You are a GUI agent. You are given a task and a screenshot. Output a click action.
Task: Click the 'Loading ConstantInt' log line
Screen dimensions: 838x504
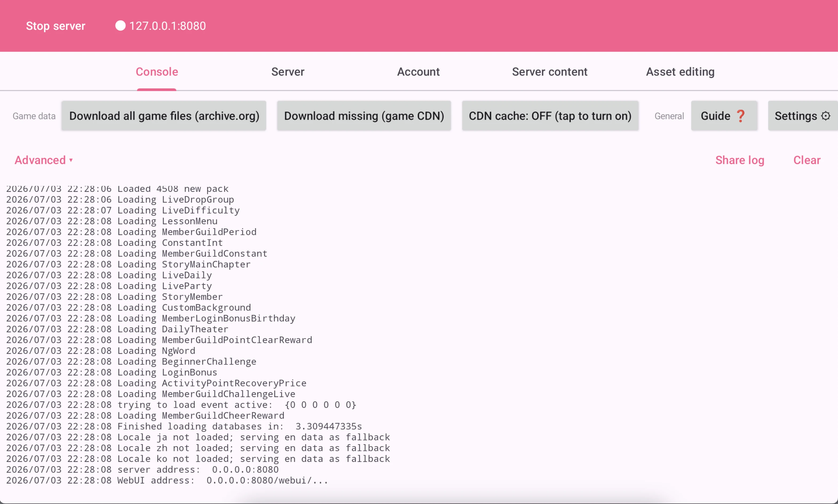114,243
